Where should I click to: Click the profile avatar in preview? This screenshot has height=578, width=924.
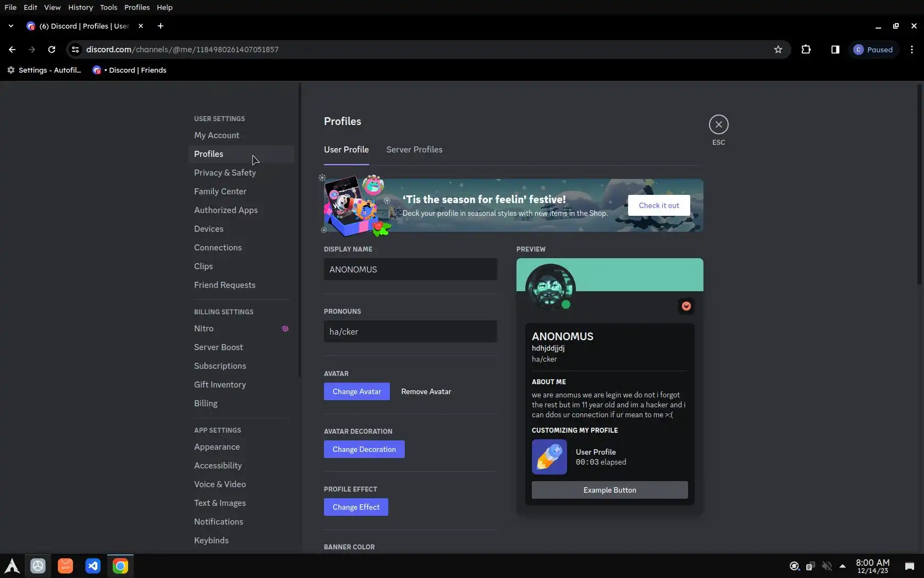coord(550,288)
